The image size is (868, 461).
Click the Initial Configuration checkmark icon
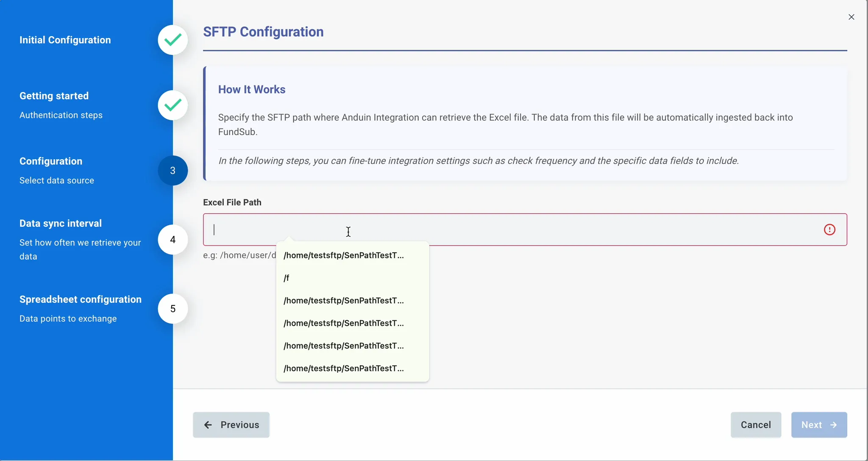click(x=173, y=40)
